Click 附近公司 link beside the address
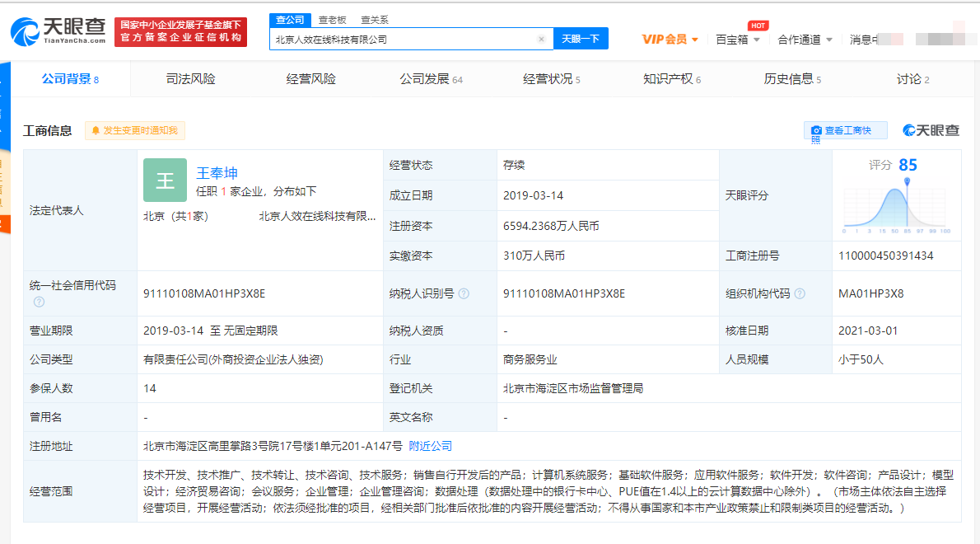Screen dimensions: 980x544 tap(431, 446)
